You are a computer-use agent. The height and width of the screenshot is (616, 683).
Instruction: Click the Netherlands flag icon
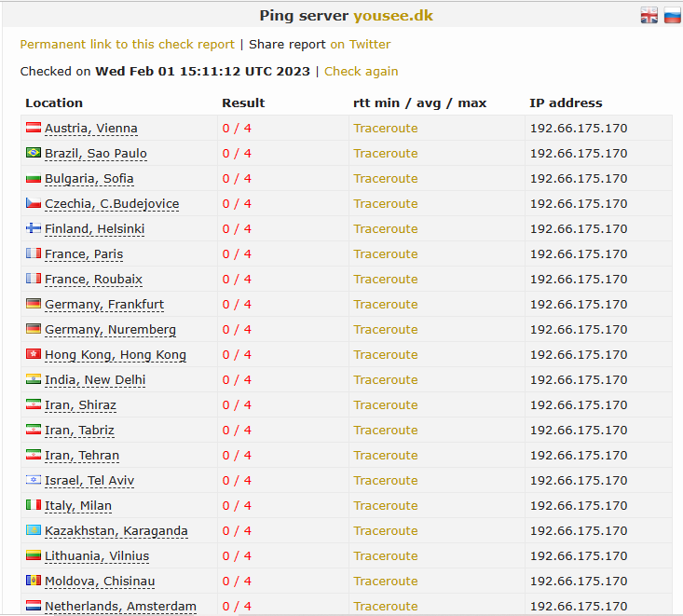pyautogui.click(x=34, y=606)
